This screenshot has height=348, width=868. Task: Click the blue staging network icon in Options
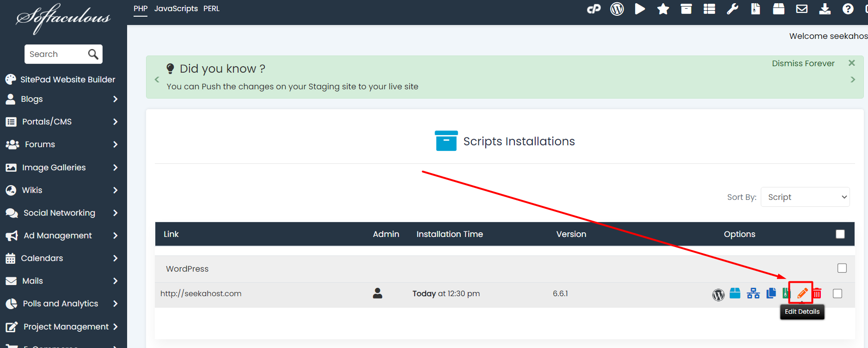[753, 293]
